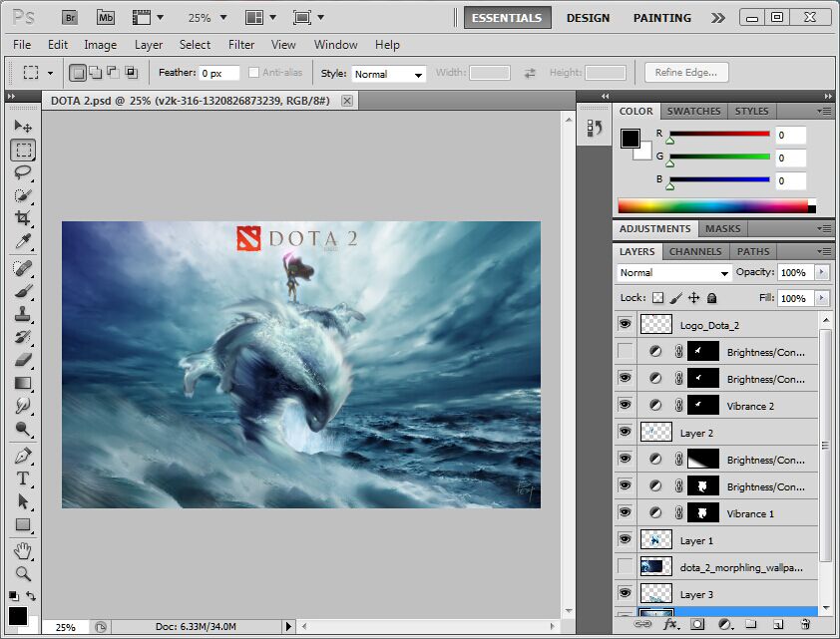Switch to the Design workspace
Viewport: 840px width, 639px height.
[x=588, y=18]
